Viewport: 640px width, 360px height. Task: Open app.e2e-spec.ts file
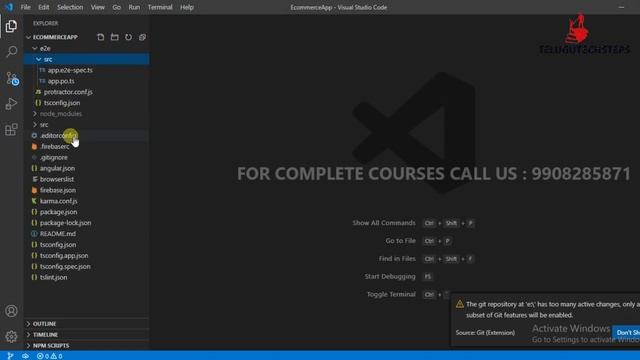click(87, 70)
